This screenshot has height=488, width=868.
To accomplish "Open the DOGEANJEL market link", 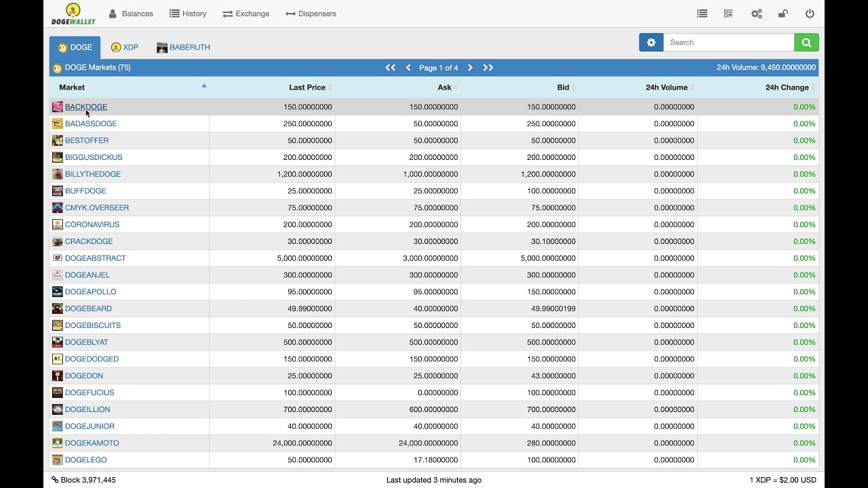I will coord(87,275).
